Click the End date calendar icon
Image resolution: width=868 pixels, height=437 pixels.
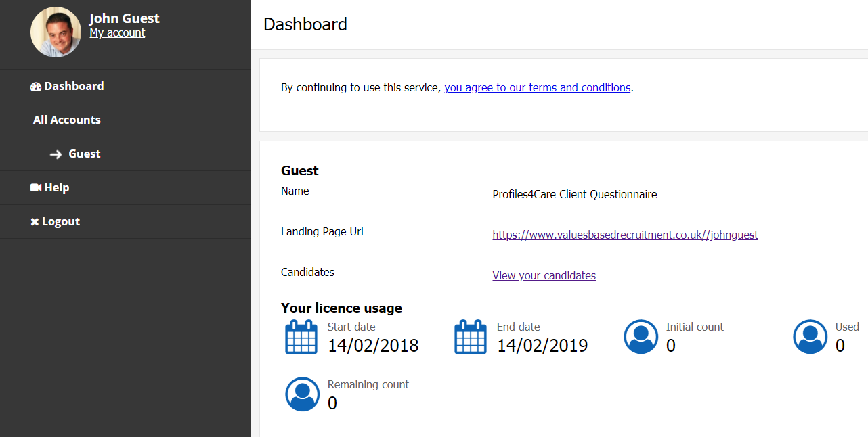[471, 337]
